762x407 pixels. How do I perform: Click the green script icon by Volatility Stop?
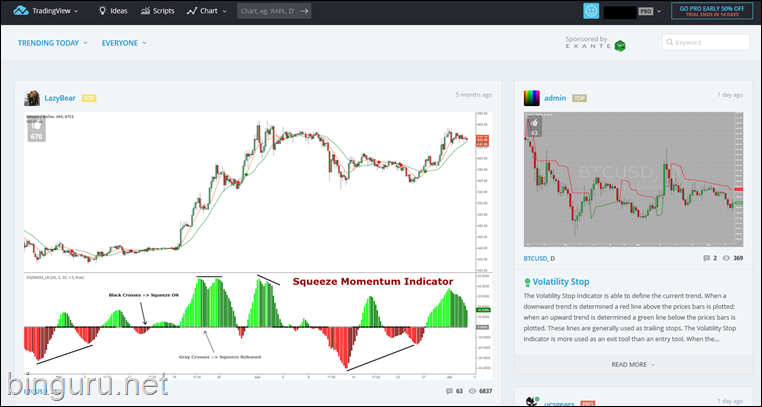click(527, 282)
